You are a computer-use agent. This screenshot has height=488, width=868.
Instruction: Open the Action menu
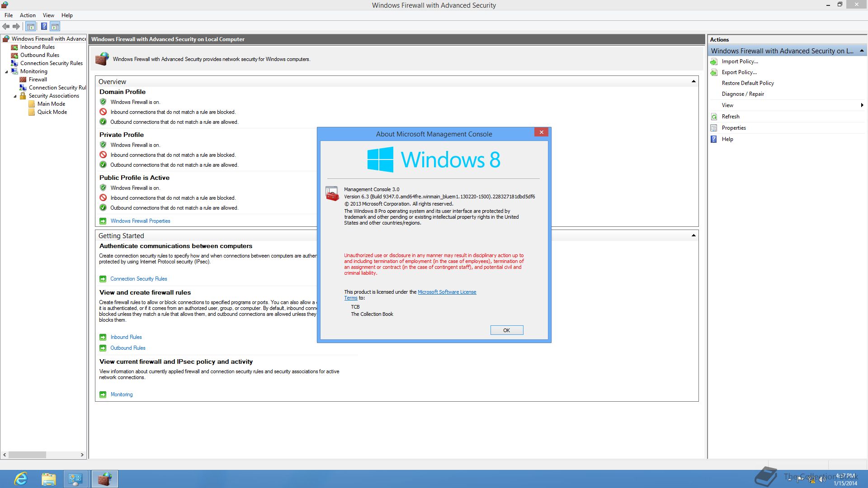click(x=28, y=15)
